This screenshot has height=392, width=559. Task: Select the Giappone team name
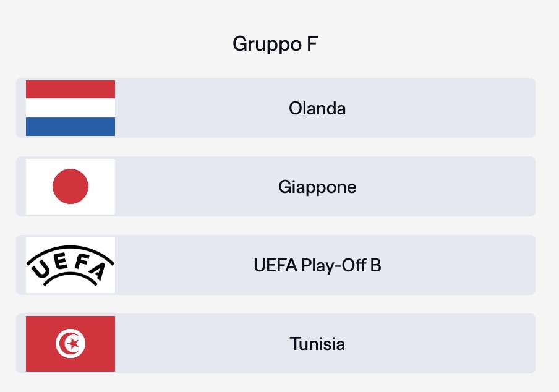(x=317, y=187)
